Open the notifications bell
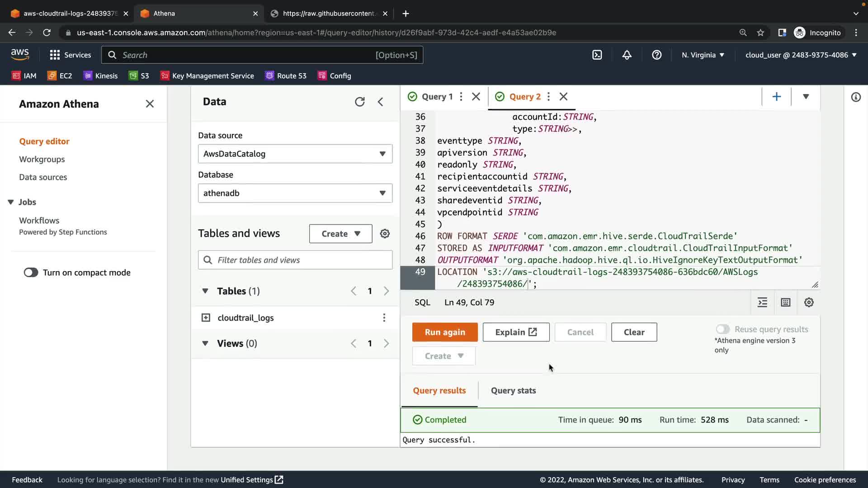This screenshot has height=488, width=868. tap(627, 55)
